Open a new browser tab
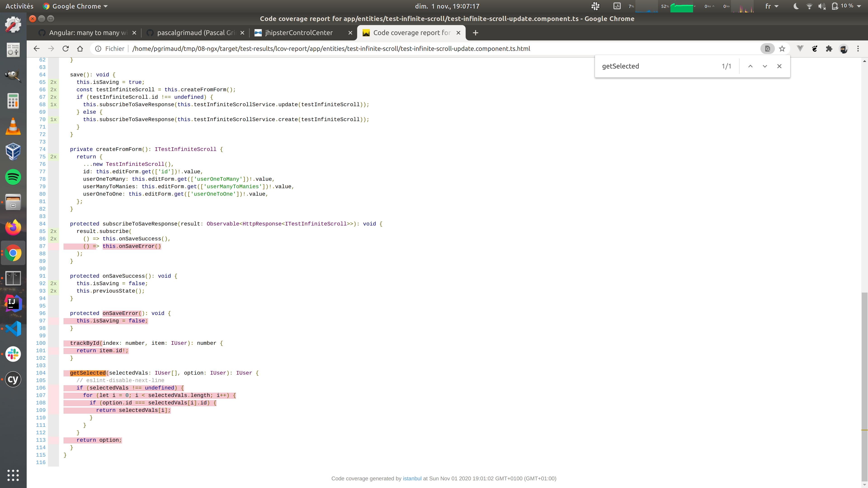Screen dimensions: 868x488 click(x=475, y=33)
